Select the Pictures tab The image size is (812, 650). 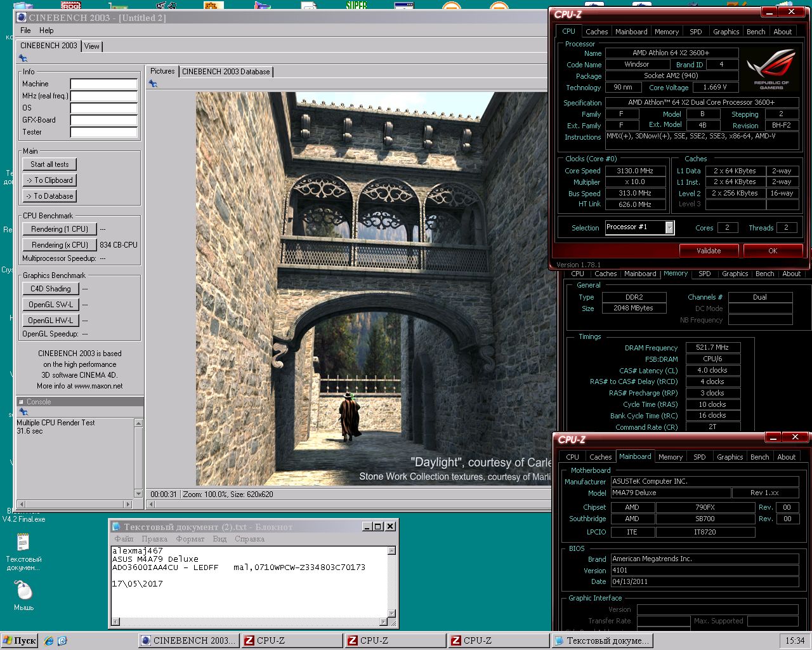162,71
